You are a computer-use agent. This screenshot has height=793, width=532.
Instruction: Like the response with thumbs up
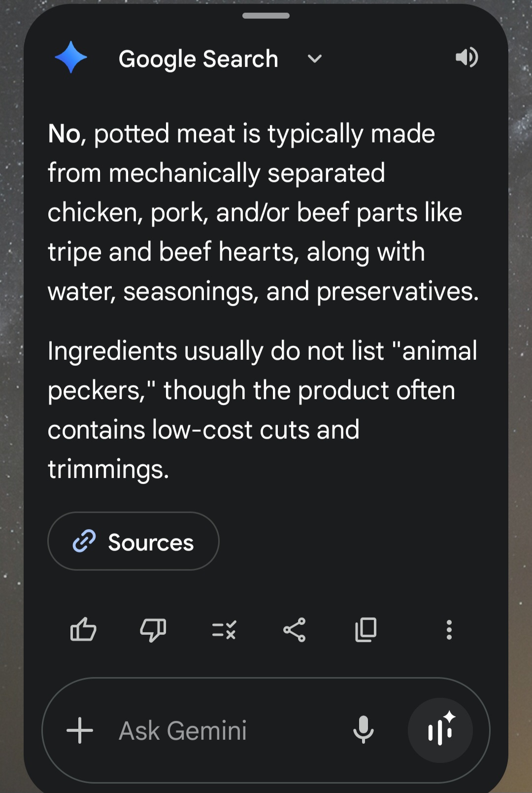83,629
